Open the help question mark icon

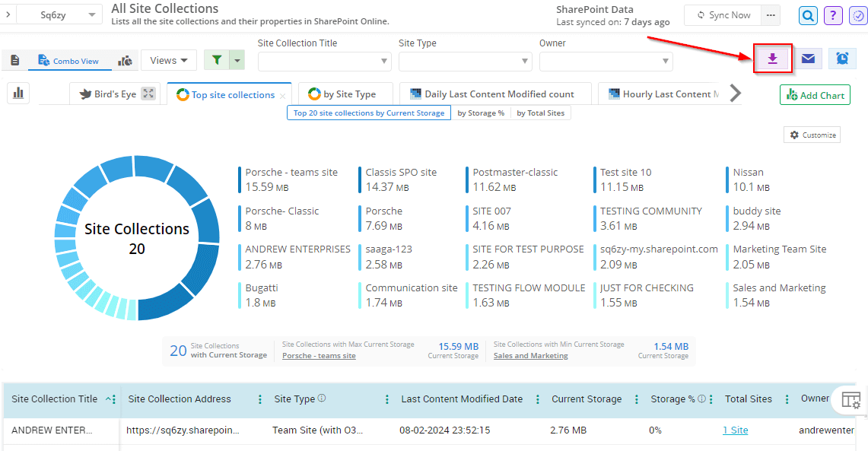pos(833,15)
